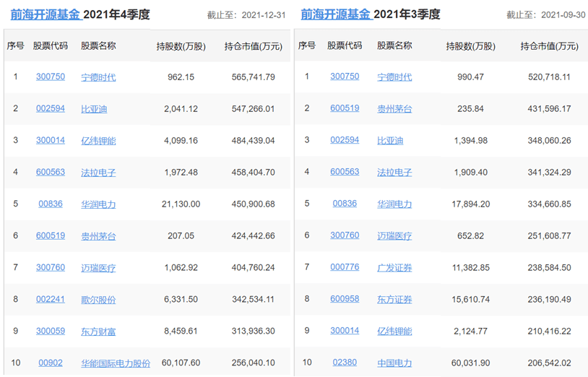The width and height of the screenshot is (588, 377).
Task: Click stock code 600519 in 4季度 table
Action: click(x=51, y=235)
